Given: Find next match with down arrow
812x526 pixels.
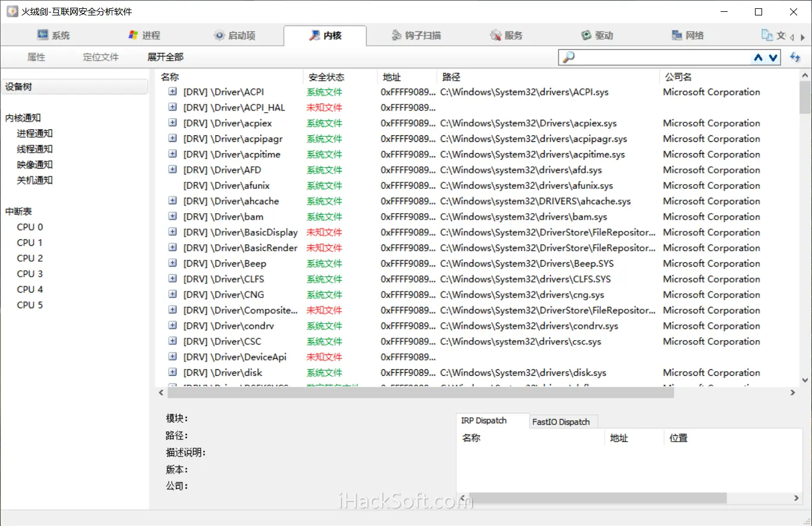Looking at the screenshot, I should point(773,58).
